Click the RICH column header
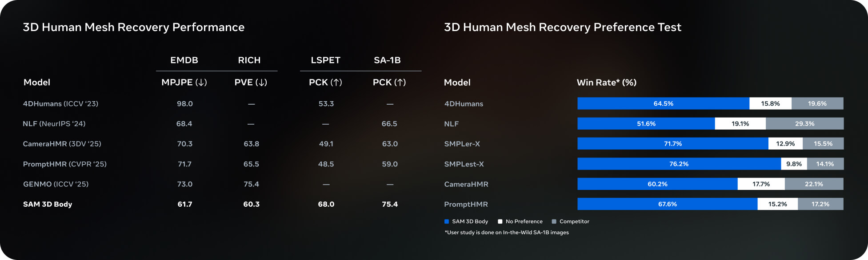The image size is (868, 260). [249, 60]
